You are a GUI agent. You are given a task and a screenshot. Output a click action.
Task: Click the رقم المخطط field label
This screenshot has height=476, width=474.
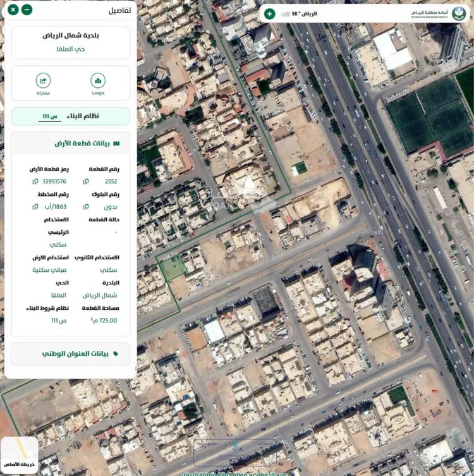pyautogui.click(x=54, y=194)
